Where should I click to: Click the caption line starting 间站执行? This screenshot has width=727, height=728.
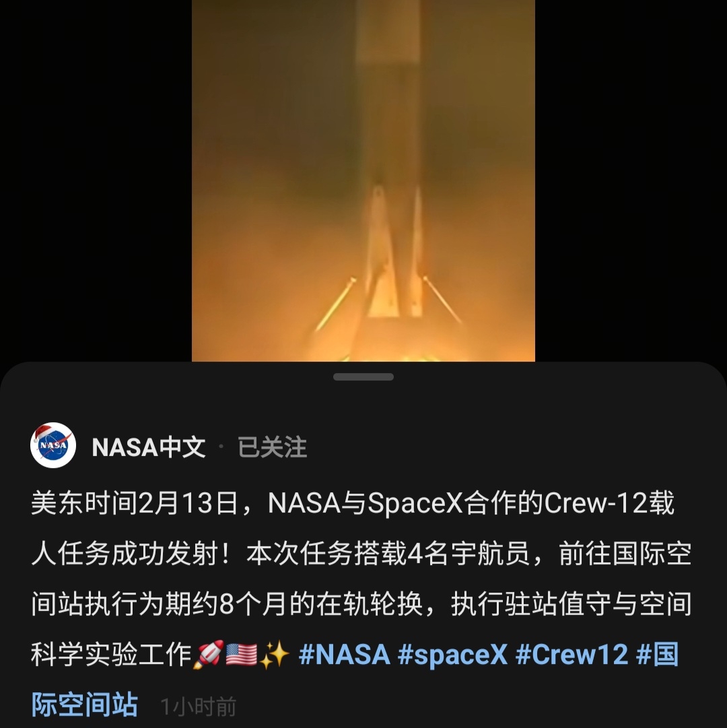[x=361, y=604]
